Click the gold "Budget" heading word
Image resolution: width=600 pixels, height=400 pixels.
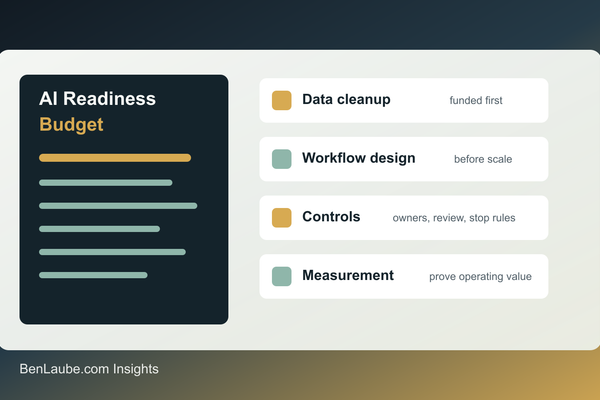point(71,124)
